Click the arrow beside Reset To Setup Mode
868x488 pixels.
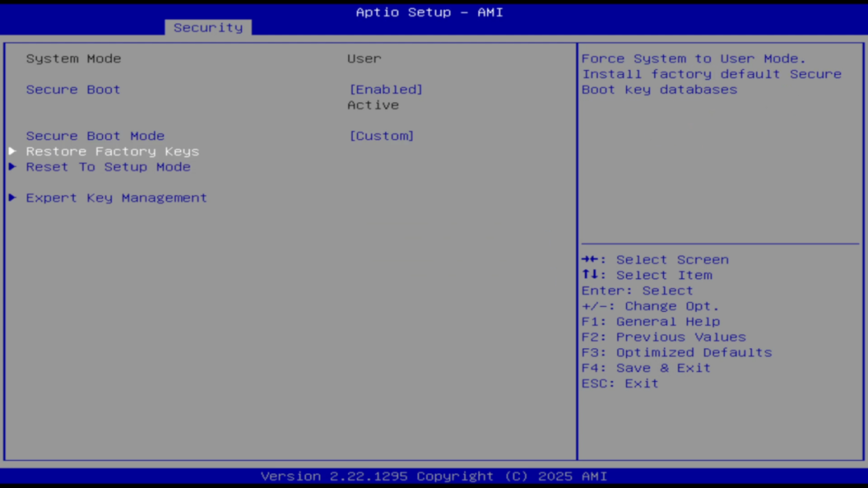point(12,166)
